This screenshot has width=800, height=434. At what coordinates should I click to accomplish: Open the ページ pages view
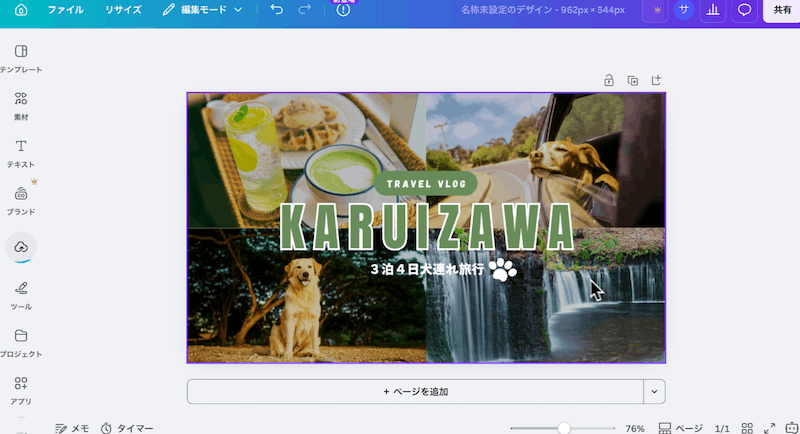(x=680, y=428)
